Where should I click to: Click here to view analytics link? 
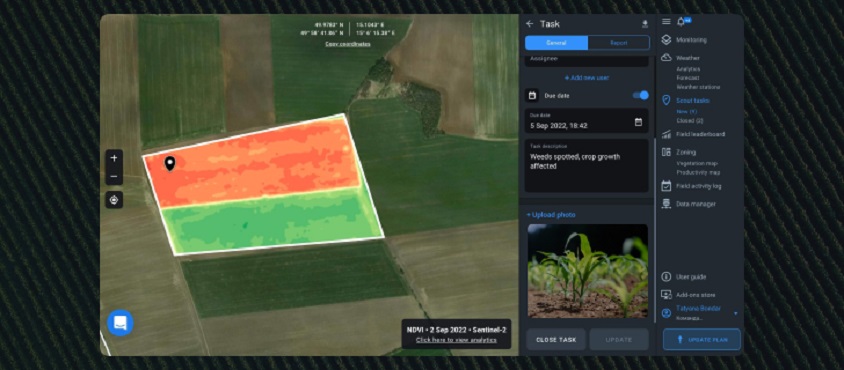pyautogui.click(x=456, y=340)
